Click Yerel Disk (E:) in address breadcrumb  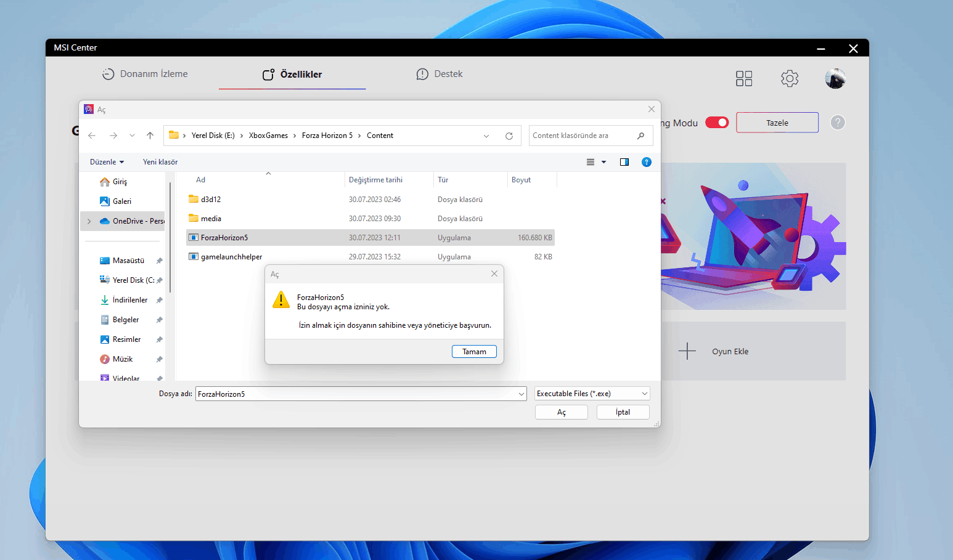pos(213,136)
